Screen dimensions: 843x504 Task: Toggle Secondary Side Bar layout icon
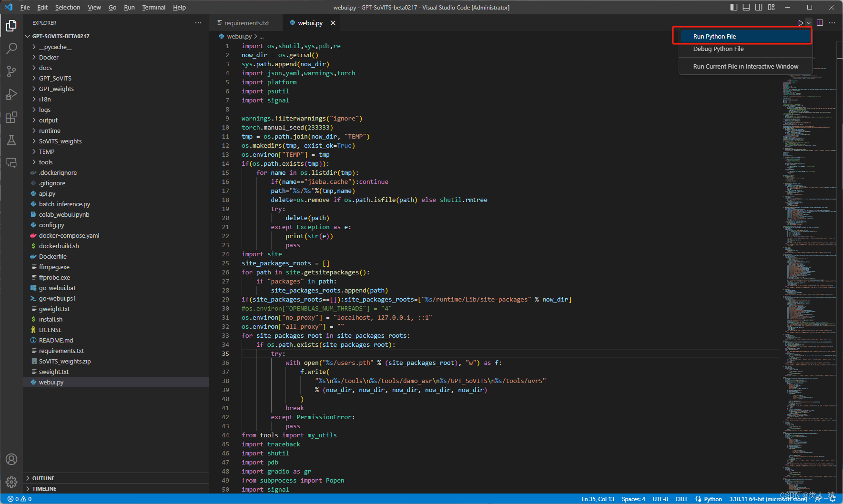click(759, 7)
